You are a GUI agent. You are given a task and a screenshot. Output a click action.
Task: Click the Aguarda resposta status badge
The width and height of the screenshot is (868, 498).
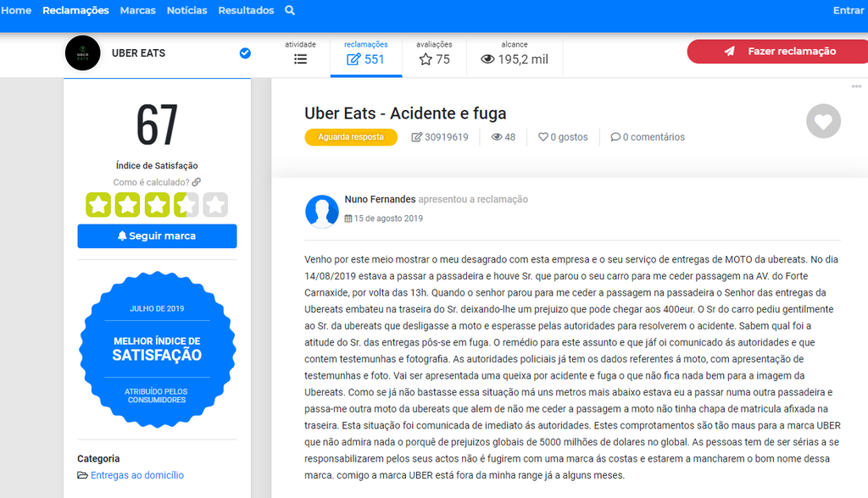click(x=351, y=137)
